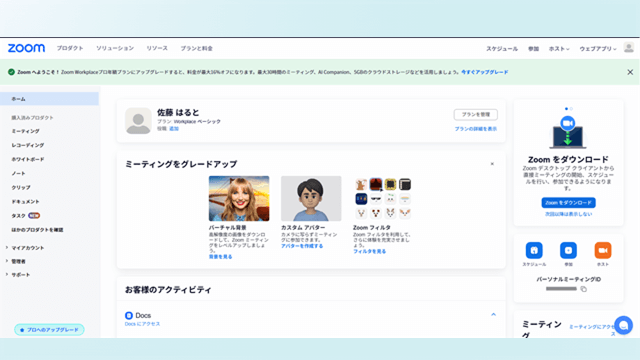This screenshot has width=640, height=360.
Task: Open the user profile avatar icon in header
Action: (629, 48)
